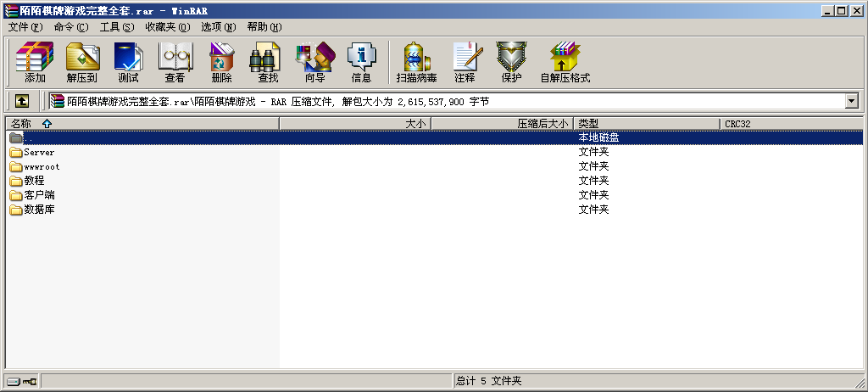Image resolution: width=868 pixels, height=392 pixels.
Task: Click the 添加 (Add) toolbar icon
Action: [x=35, y=62]
